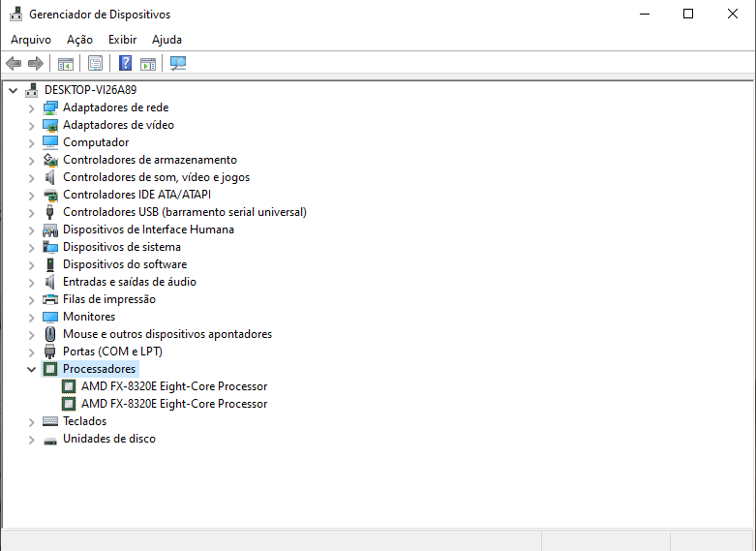Expand the Adaptadores de vídeo node
Viewport: 756px width, 551px height.
[x=31, y=126]
